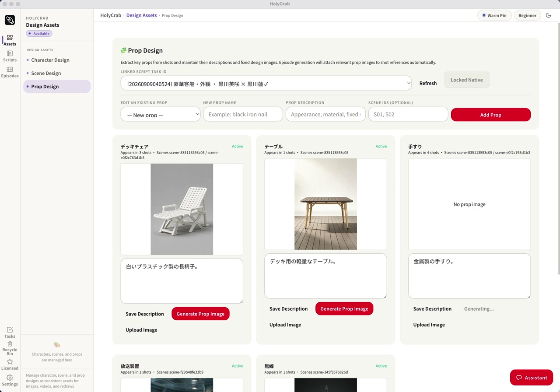Toggle dark mode with the moon icon
The image size is (560, 392).
549,15
